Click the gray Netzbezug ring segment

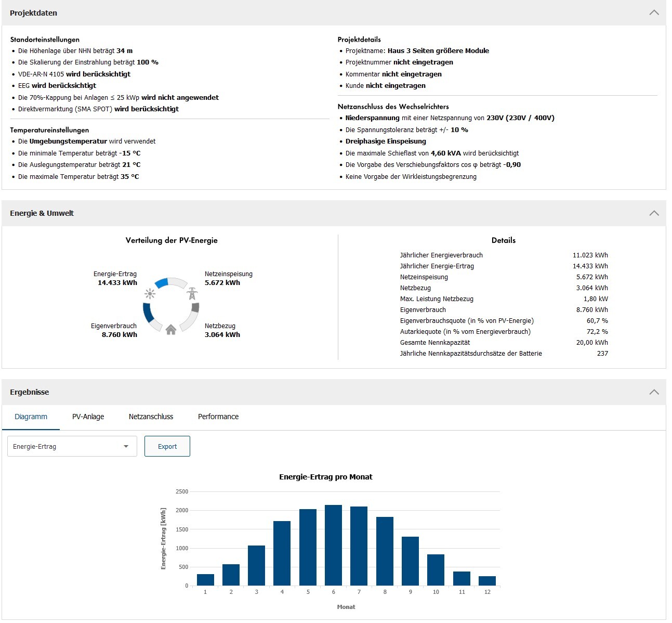(x=195, y=308)
